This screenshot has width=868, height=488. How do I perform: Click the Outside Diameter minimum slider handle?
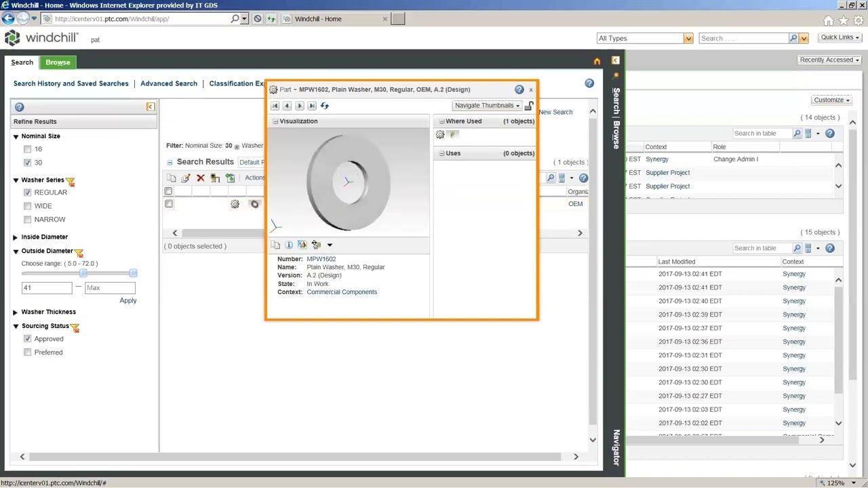pyautogui.click(x=83, y=272)
